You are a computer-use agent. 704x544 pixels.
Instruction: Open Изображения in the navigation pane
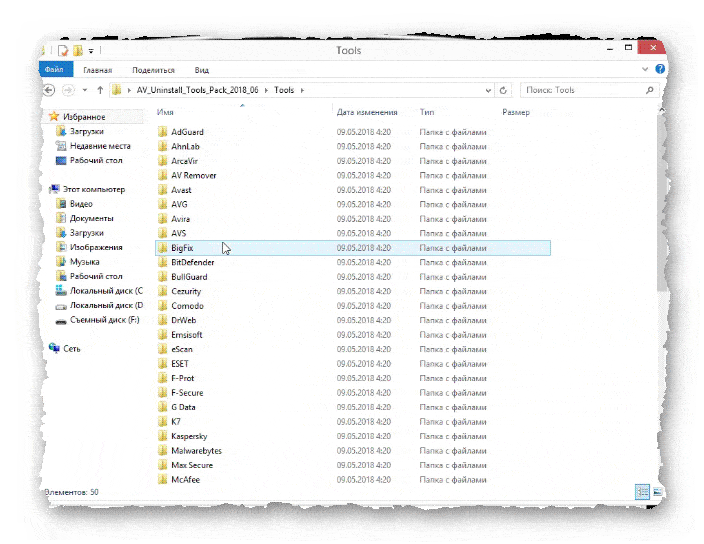[96, 247]
